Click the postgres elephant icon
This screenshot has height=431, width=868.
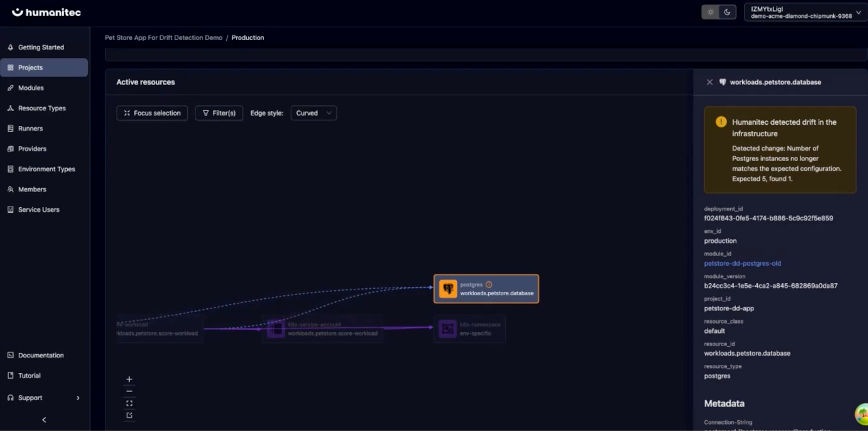coord(448,289)
